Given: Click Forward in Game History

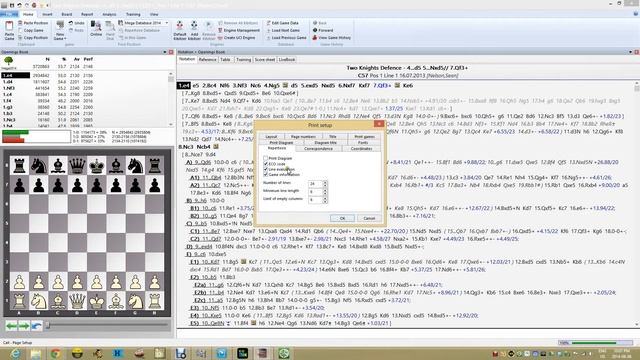Looking at the screenshot, I should pos(323,30).
